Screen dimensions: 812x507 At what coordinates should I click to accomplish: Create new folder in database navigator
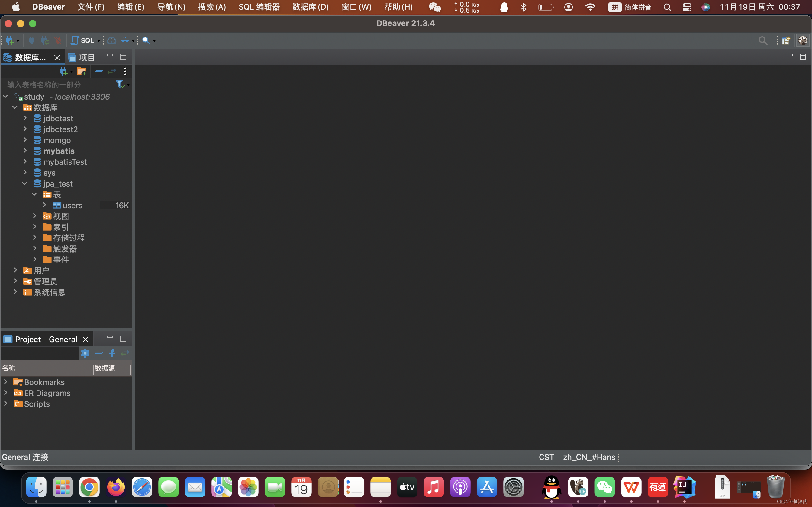82,71
